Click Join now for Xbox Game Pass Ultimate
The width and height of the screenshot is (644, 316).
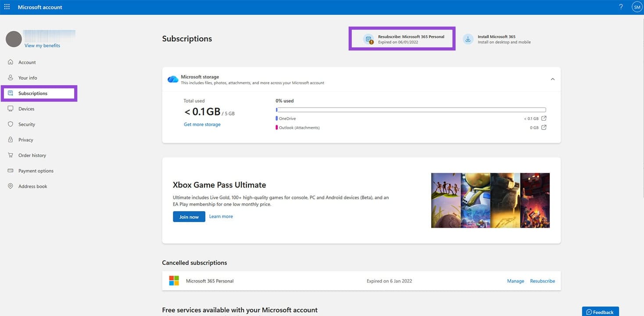pyautogui.click(x=189, y=216)
